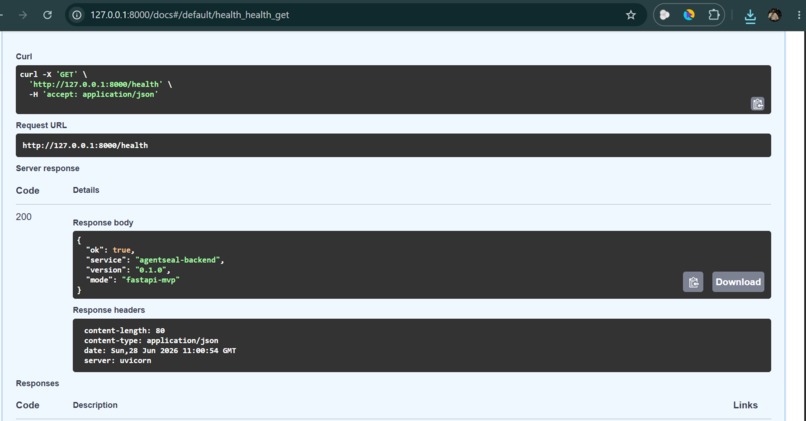Select the content-length: 80 header
The height and width of the screenshot is (421, 806).
[124, 331]
